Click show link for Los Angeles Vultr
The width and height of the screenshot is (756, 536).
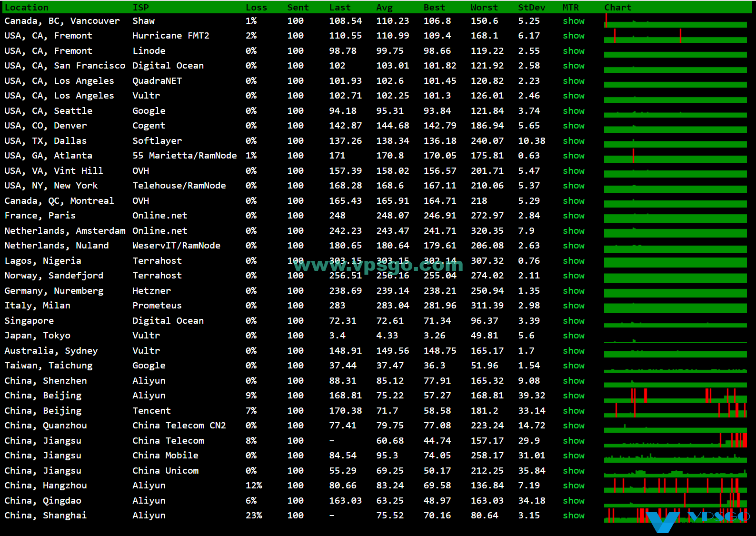coord(574,96)
